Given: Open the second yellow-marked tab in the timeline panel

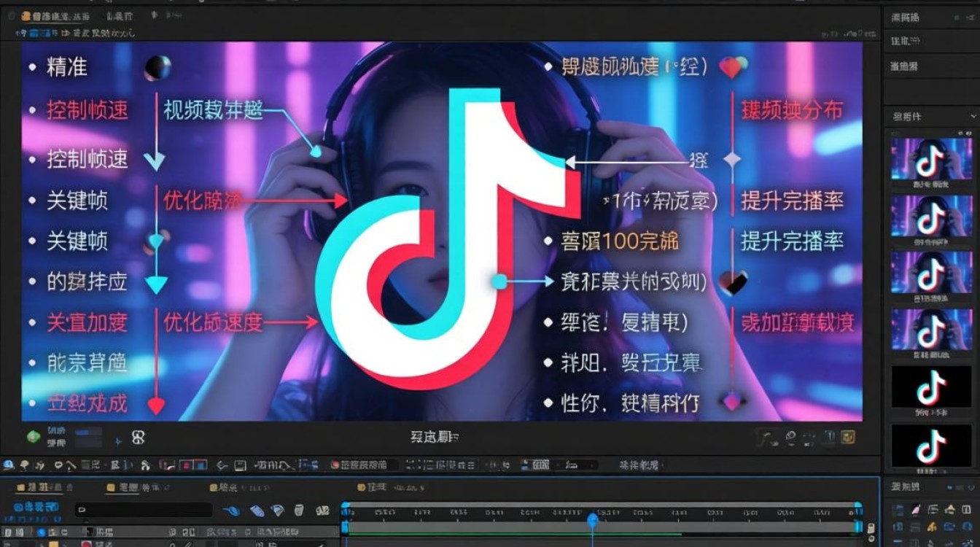Looking at the screenshot, I should pyautogui.click(x=138, y=487).
